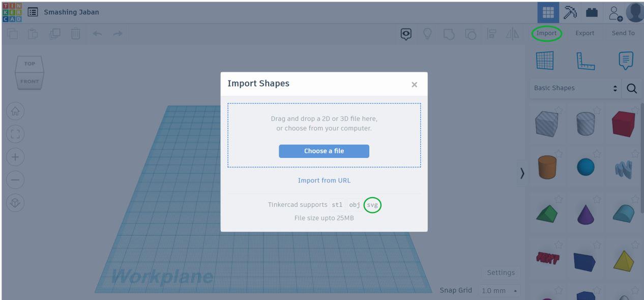This screenshot has width=644, height=300.
Task: Click the workplane Settings button
Action: (x=501, y=273)
